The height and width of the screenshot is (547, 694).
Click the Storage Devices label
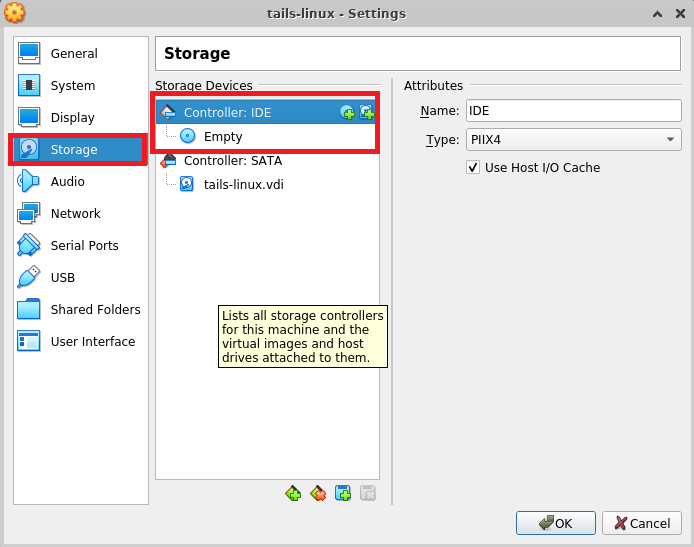(204, 85)
